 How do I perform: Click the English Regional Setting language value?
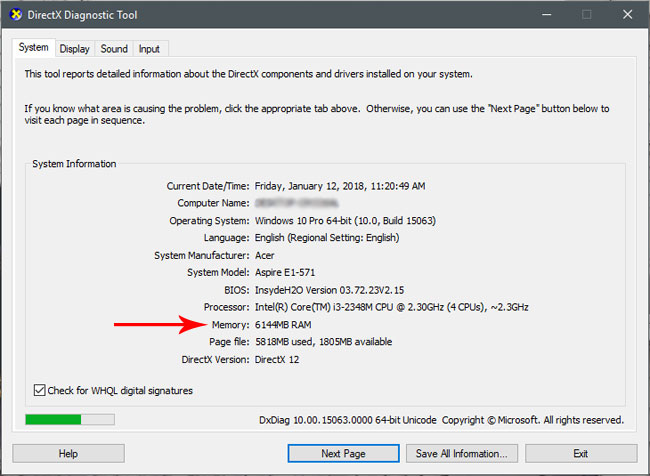click(327, 238)
